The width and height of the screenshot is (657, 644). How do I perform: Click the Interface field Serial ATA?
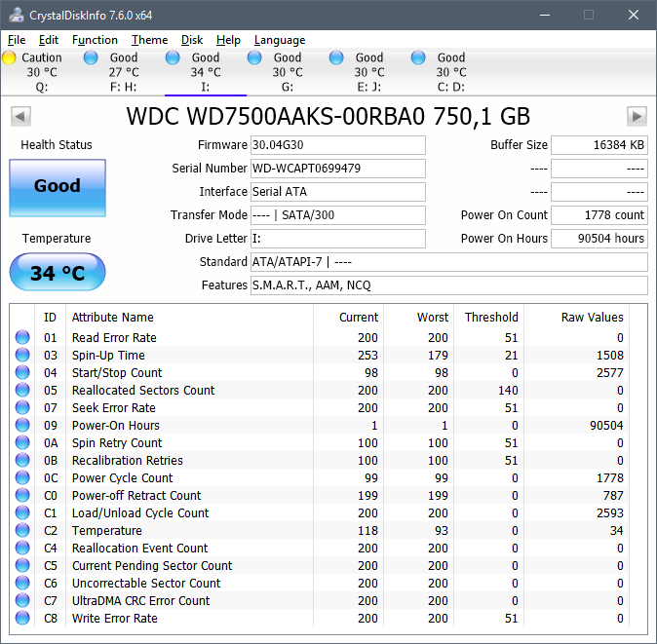tap(337, 192)
